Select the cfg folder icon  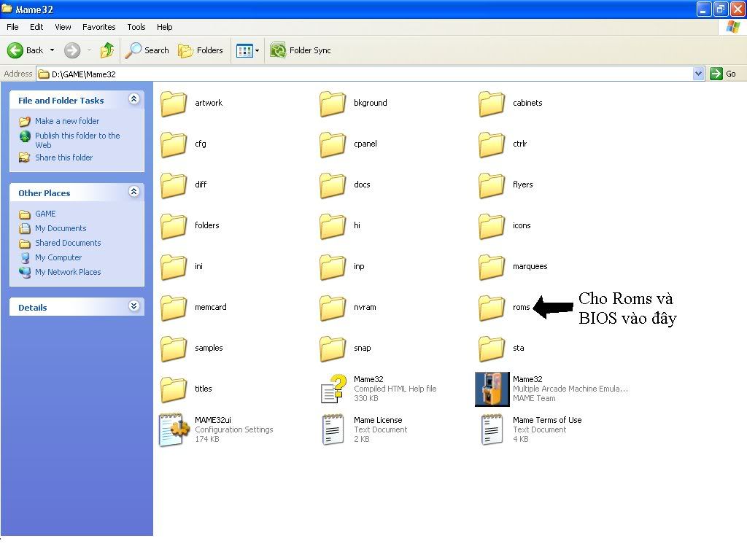[x=174, y=145]
